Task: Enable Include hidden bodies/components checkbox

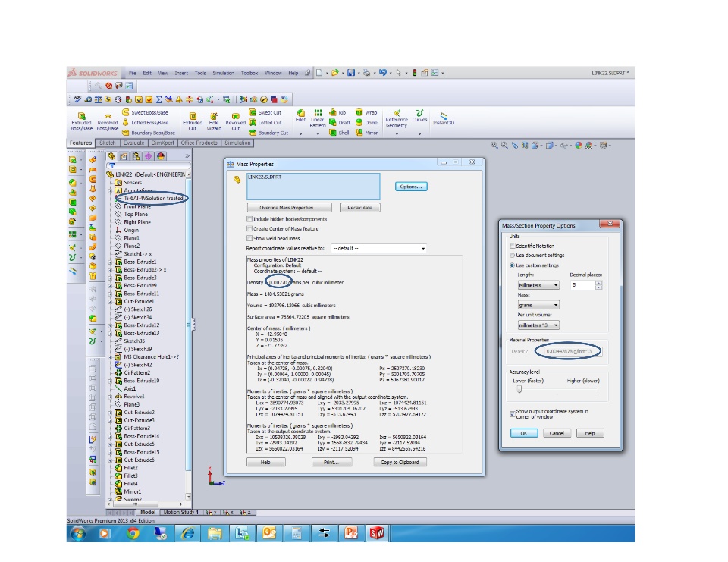Action: (249, 219)
